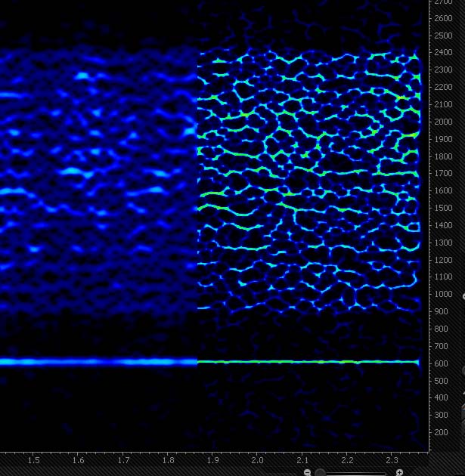This screenshot has width=465, height=476.
Task: Click the 1000 frequency axis label
Action: 443,294
